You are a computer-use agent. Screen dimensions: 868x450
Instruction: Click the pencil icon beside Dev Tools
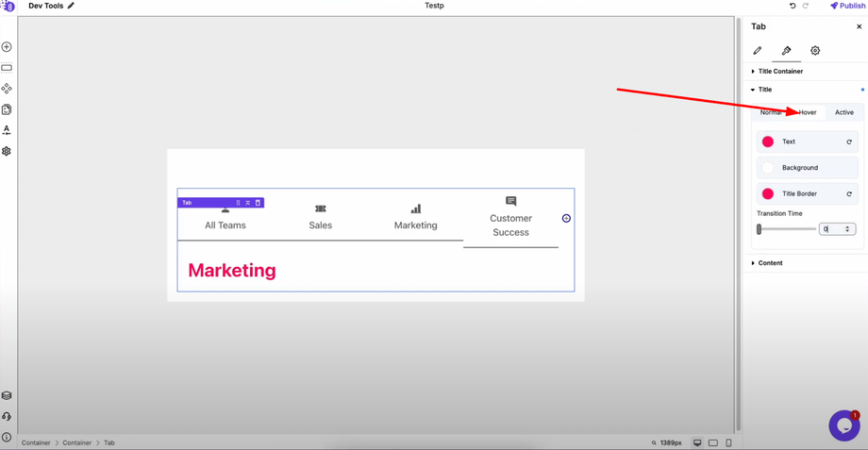[x=71, y=6]
